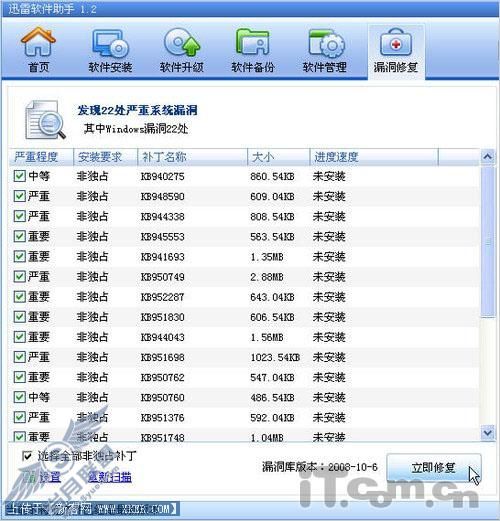Switch to the 软件升级 tab label
Screen dimensions: 500x521
[x=182, y=67]
